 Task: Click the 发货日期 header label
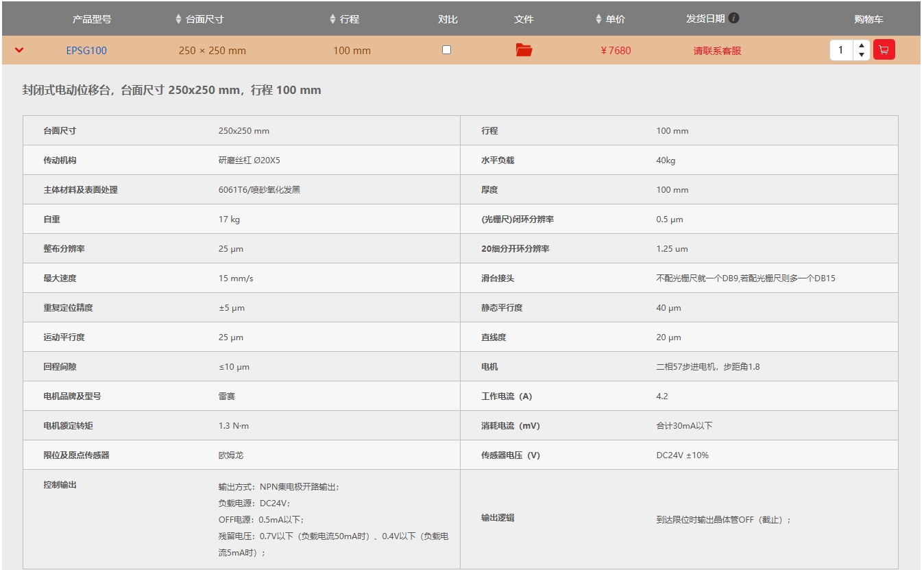pos(705,19)
